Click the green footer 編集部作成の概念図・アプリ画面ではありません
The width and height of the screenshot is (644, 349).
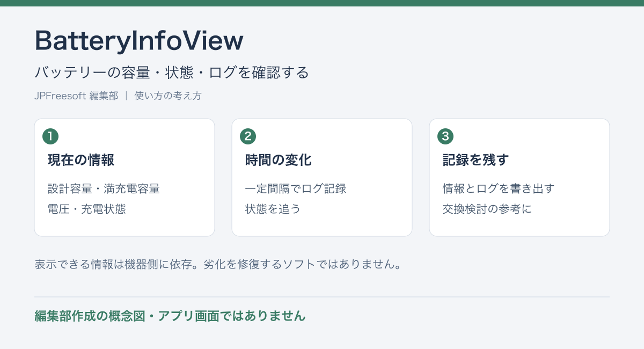tap(170, 316)
